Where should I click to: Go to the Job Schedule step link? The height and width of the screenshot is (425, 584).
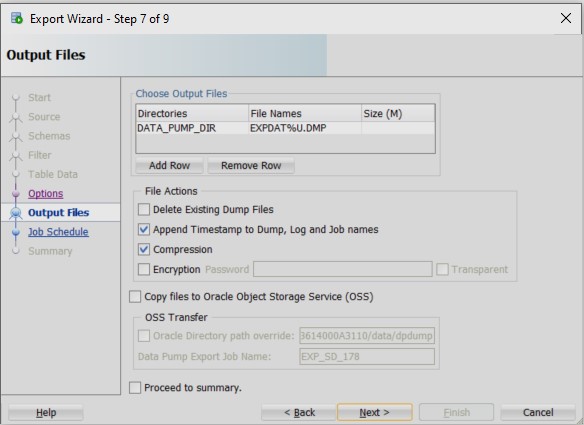click(58, 232)
